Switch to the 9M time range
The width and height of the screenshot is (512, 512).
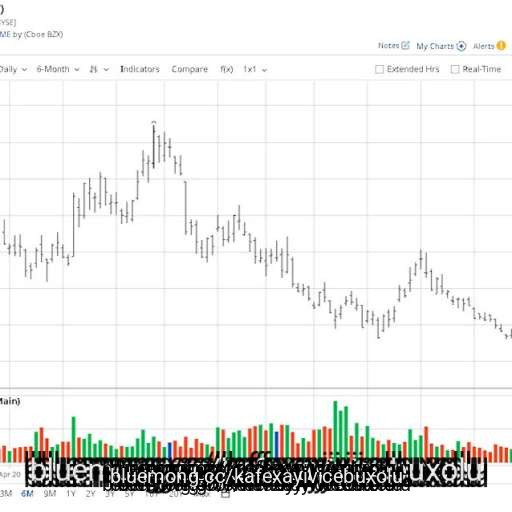[50, 493]
